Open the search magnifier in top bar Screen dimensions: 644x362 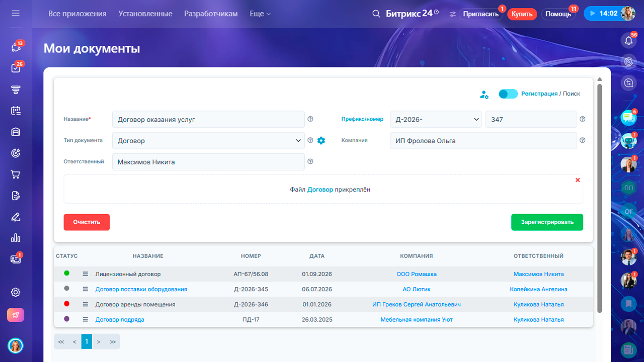(376, 14)
